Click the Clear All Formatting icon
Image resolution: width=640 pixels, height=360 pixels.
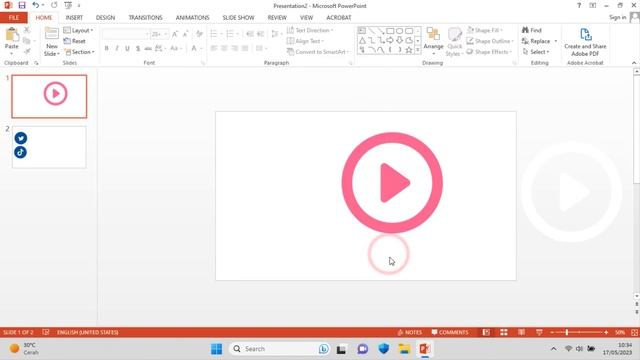click(199, 34)
